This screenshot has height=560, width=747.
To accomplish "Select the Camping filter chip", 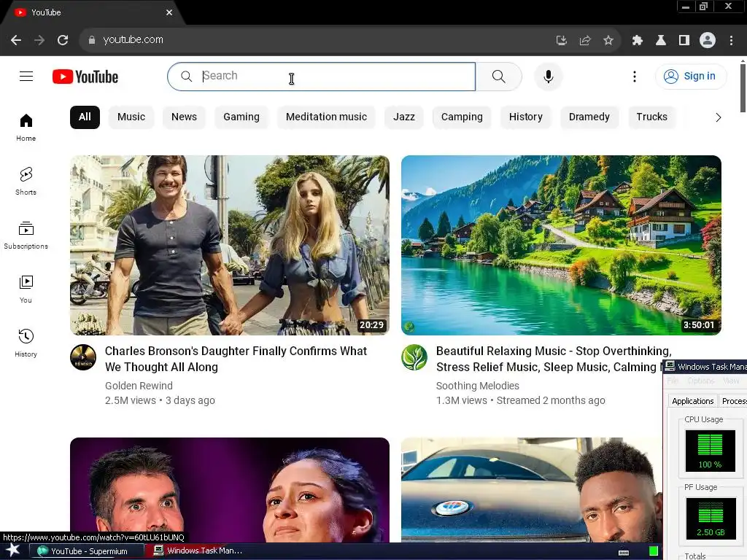I will click(x=462, y=117).
